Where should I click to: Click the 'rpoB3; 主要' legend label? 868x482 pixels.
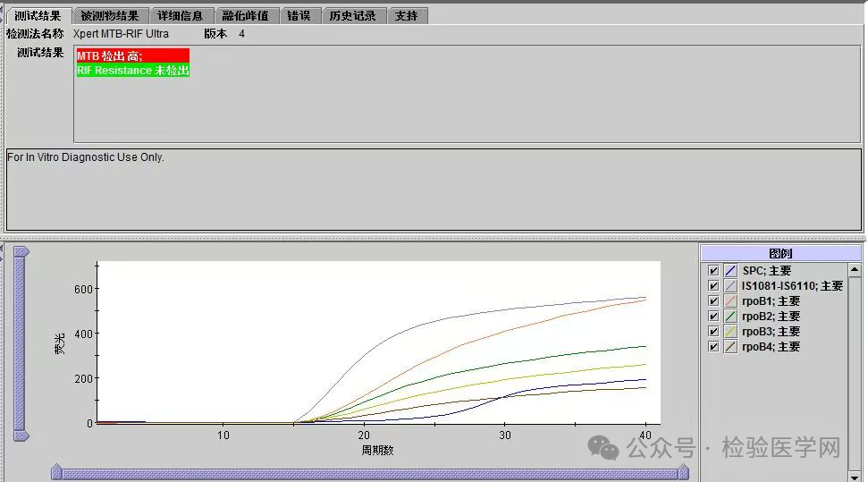(771, 332)
